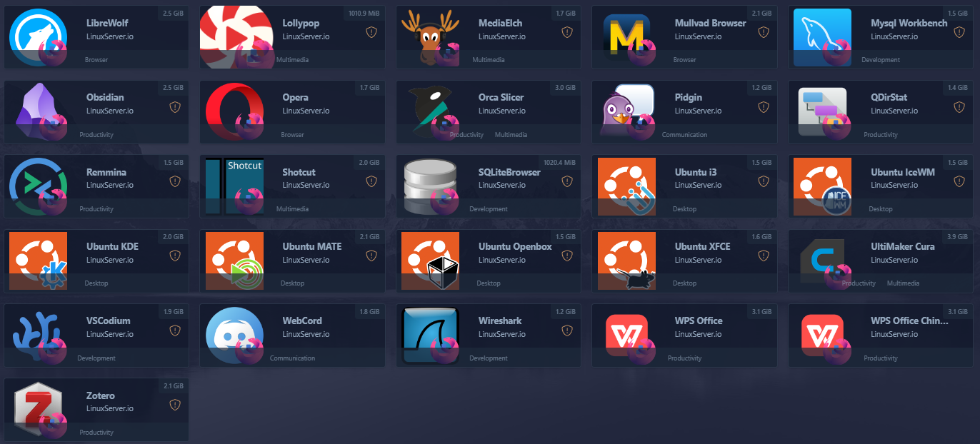Image resolution: width=980 pixels, height=444 pixels.
Task: Click the VSCodium blue logo
Action: pos(38,335)
